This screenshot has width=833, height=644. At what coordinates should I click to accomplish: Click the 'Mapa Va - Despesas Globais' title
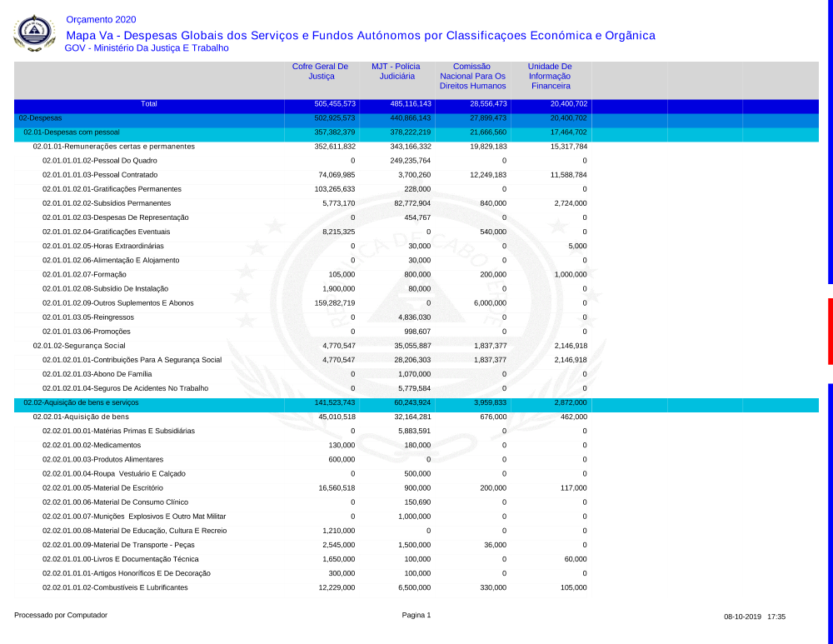360,35
